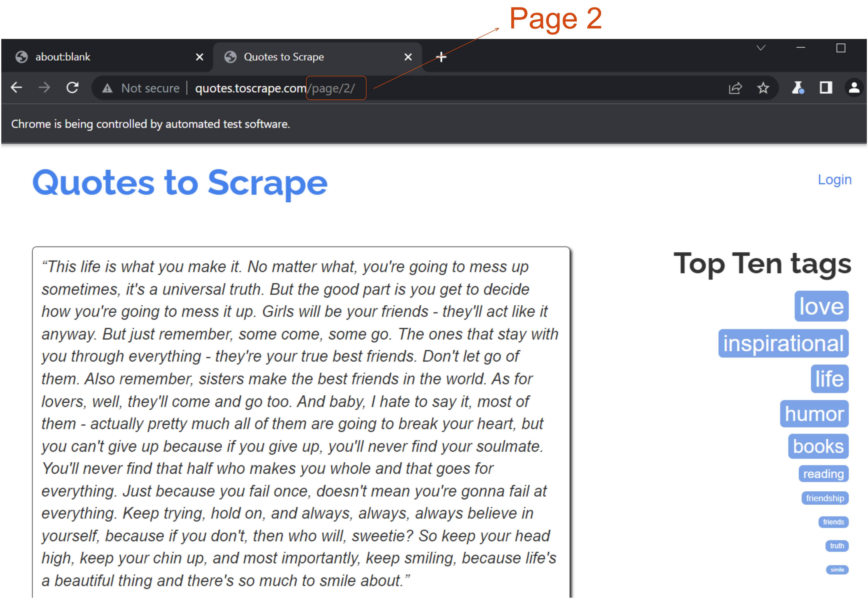
Task: Open the friends tag
Action: point(834,522)
